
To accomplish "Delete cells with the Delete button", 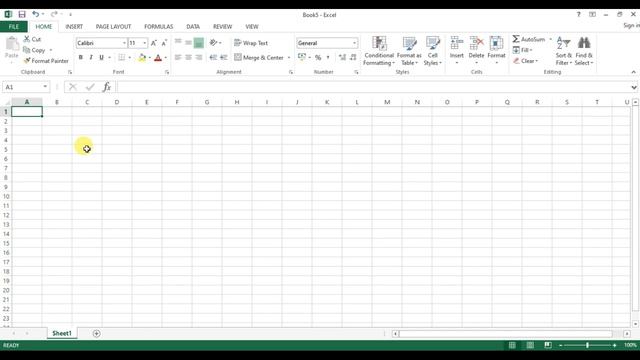I will (476, 50).
